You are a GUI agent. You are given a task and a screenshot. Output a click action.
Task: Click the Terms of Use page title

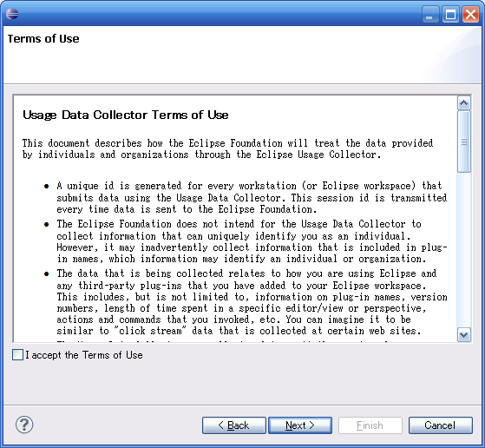43,39
